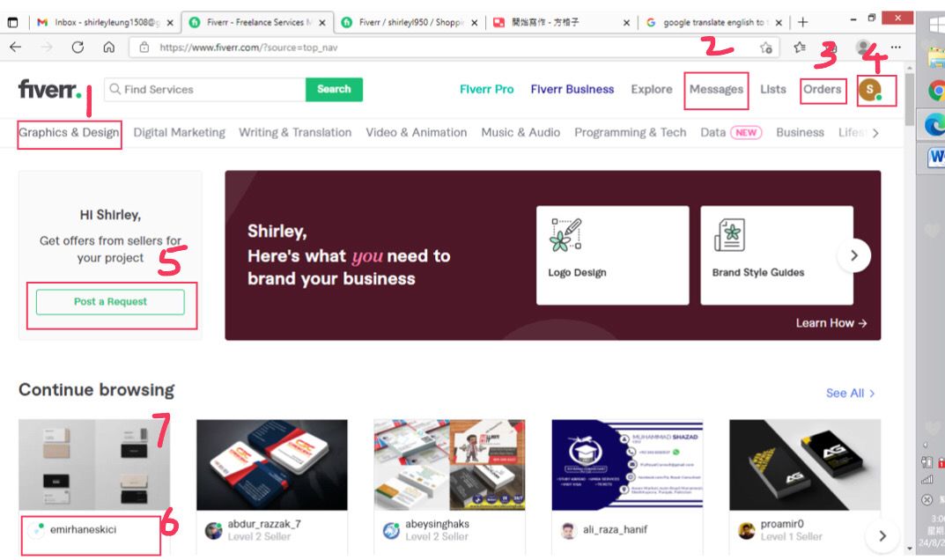Viewport: 945px width, 560px height.
Task: Open the browser settings ellipsis menu
Action: tap(896, 47)
